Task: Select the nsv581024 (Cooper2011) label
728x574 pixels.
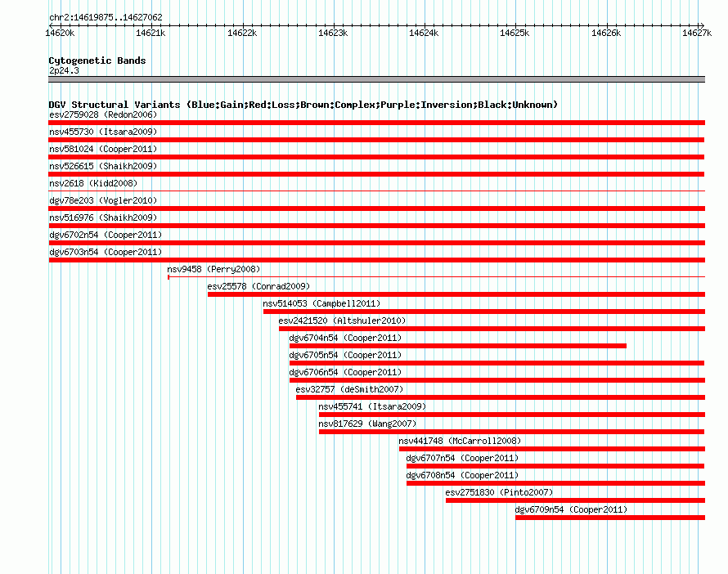Action: pos(103,149)
